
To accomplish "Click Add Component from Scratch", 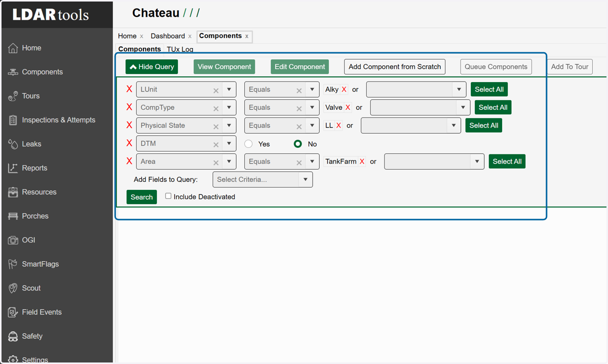I will 395,67.
